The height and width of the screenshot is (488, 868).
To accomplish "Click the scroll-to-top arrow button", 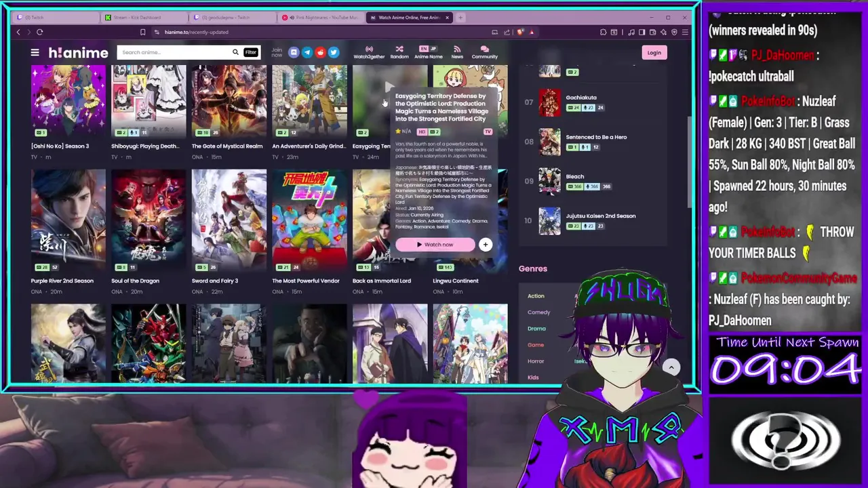I will coord(671,367).
